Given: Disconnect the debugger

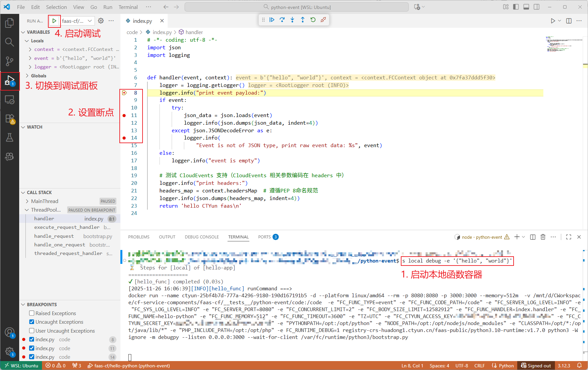Looking at the screenshot, I should pos(323,20).
